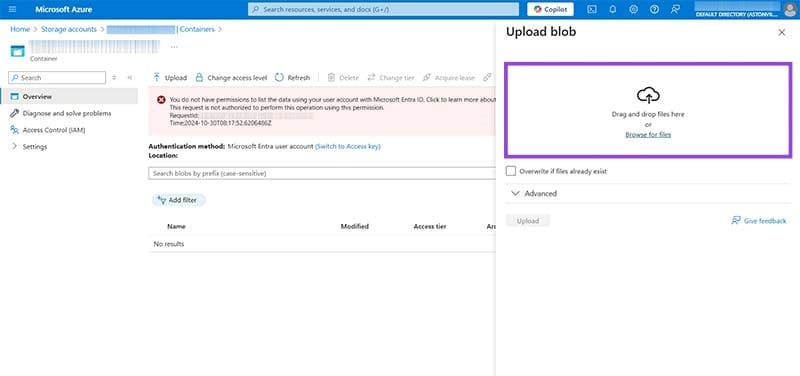The height and width of the screenshot is (376, 800).
Task: Close the Upload blob panel
Action: coord(781,32)
